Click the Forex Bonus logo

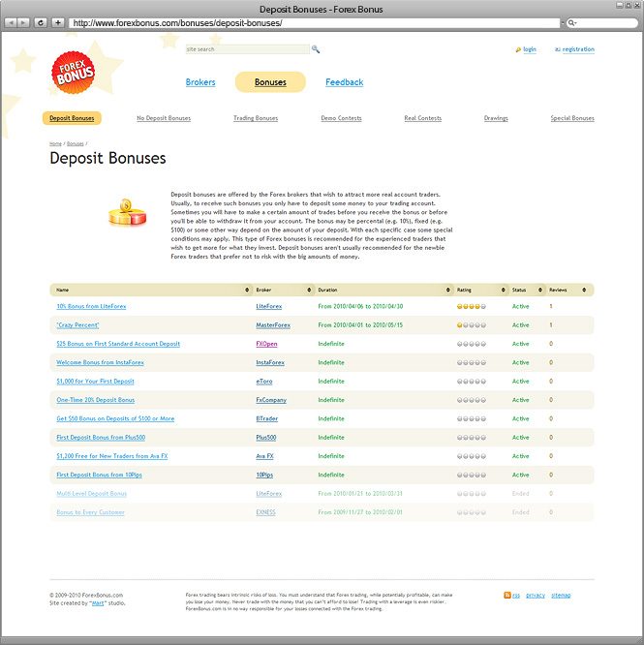coord(74,73)
